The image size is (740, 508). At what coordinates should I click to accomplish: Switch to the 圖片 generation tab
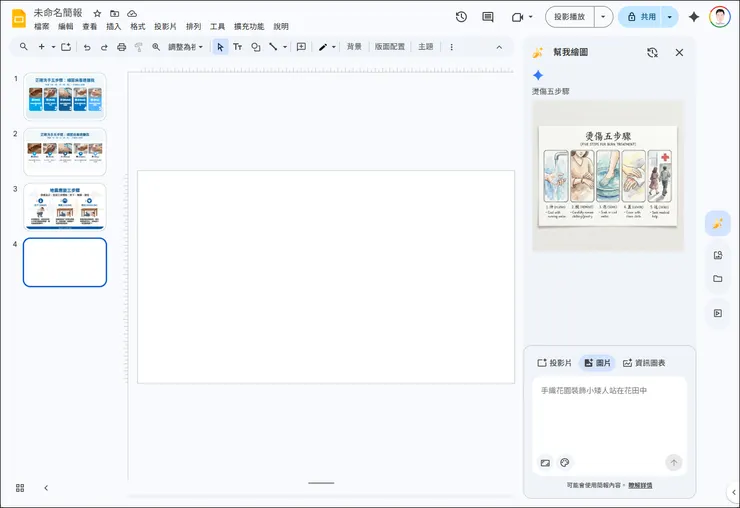pos(597,363)
